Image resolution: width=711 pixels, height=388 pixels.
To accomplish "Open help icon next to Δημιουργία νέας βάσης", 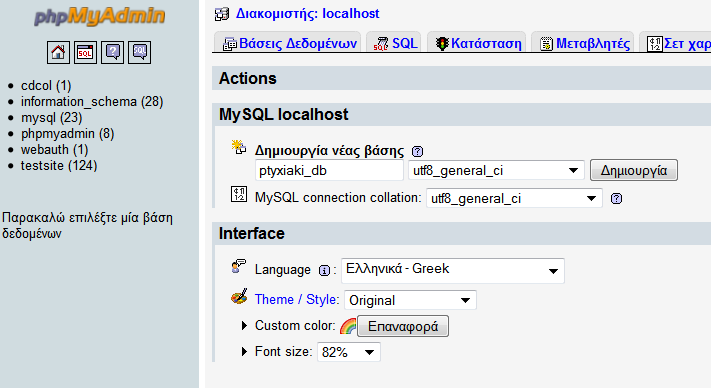I will [417, 151].
